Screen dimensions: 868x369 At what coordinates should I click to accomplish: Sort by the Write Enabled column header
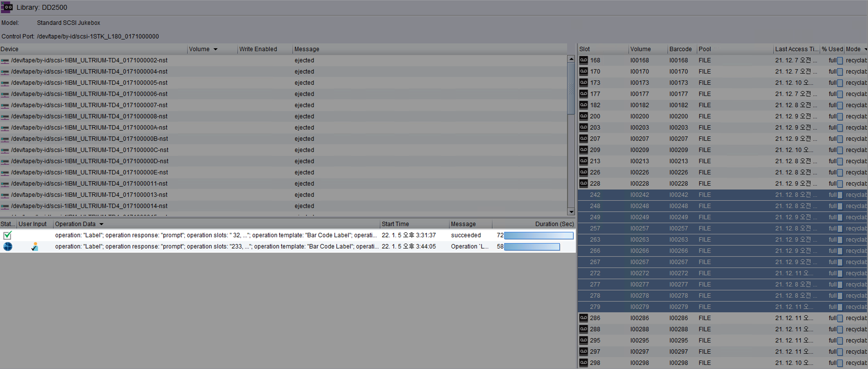point(258,49)
